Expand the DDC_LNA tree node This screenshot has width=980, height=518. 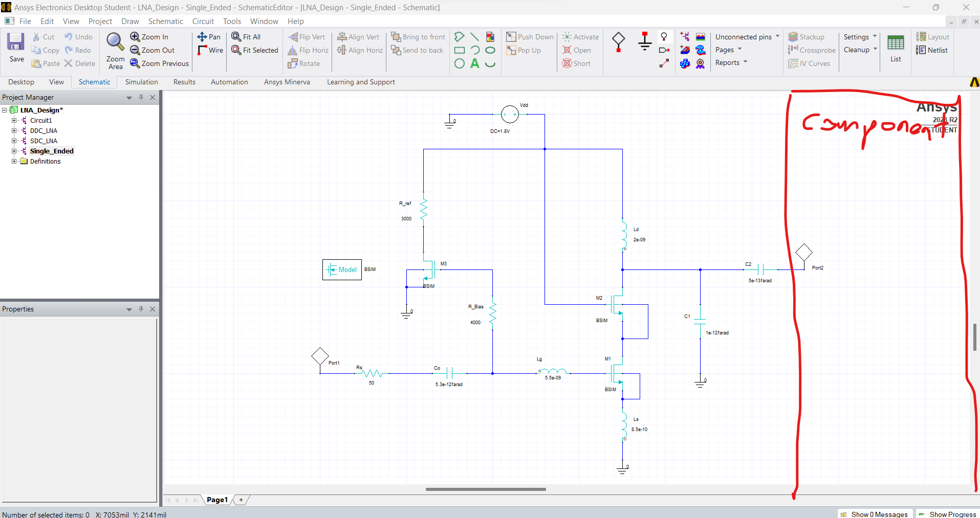(14, 131)
